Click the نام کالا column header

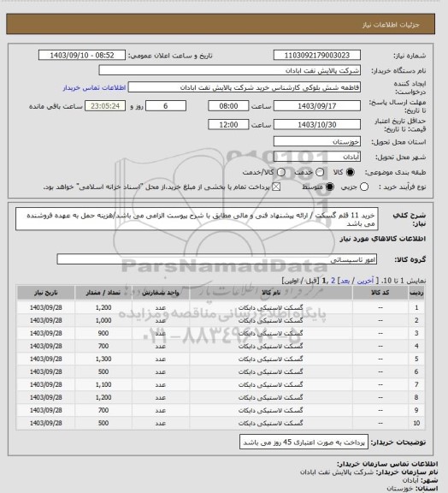point(271,293)
